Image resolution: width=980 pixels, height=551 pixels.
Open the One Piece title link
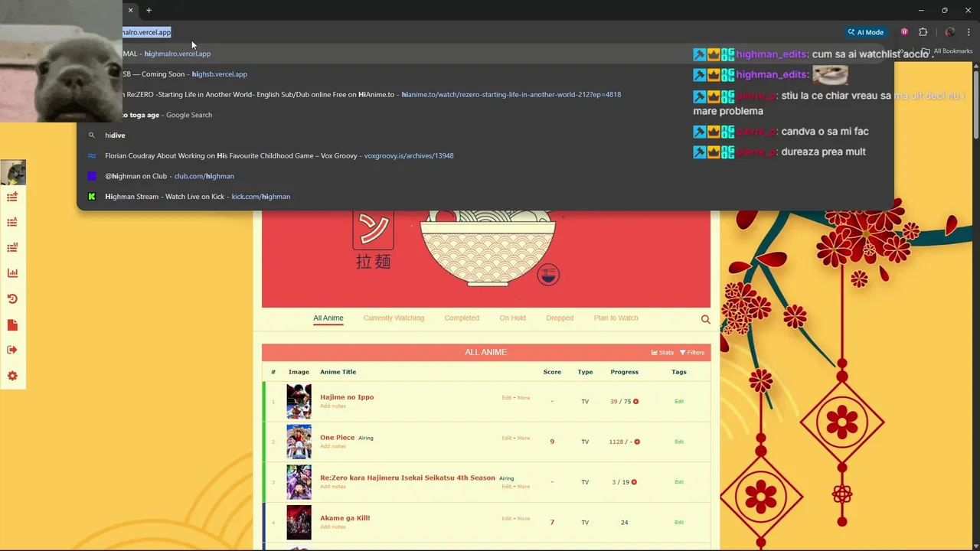pos(337,438)
